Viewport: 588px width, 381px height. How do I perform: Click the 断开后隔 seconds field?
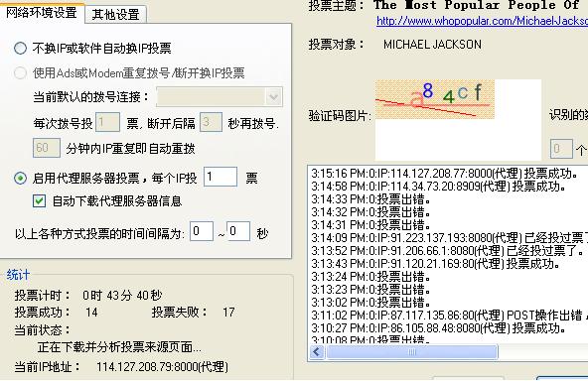[211, 122]
